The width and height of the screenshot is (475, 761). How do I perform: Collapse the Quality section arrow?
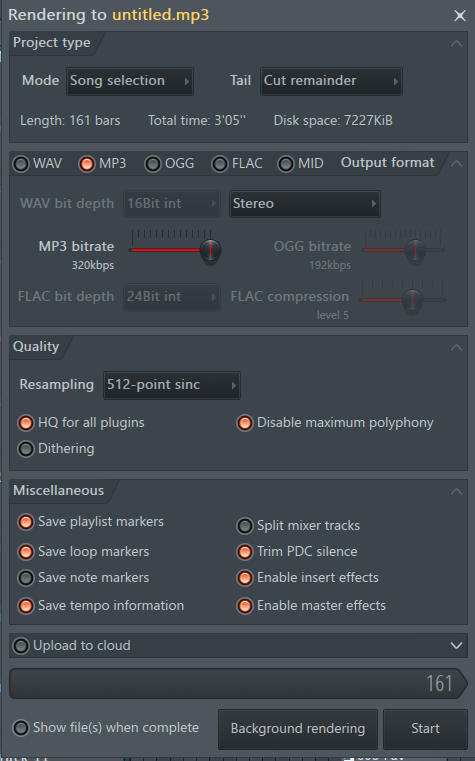(456, 347)
